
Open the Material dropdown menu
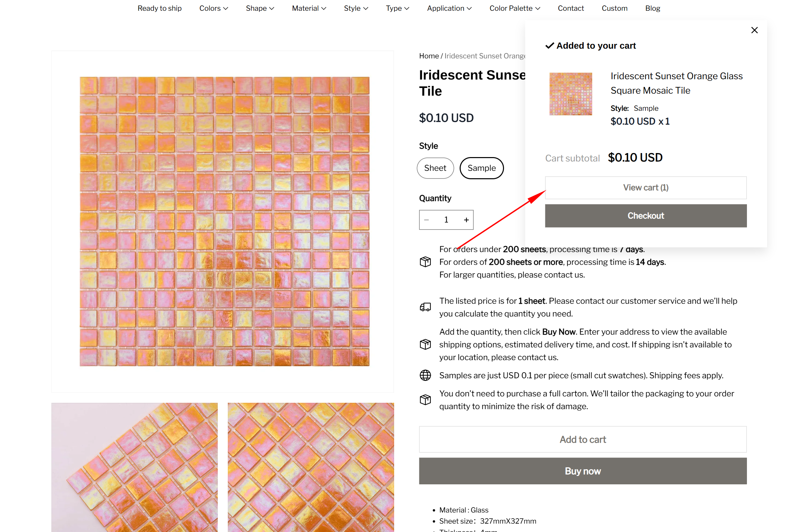309,8
